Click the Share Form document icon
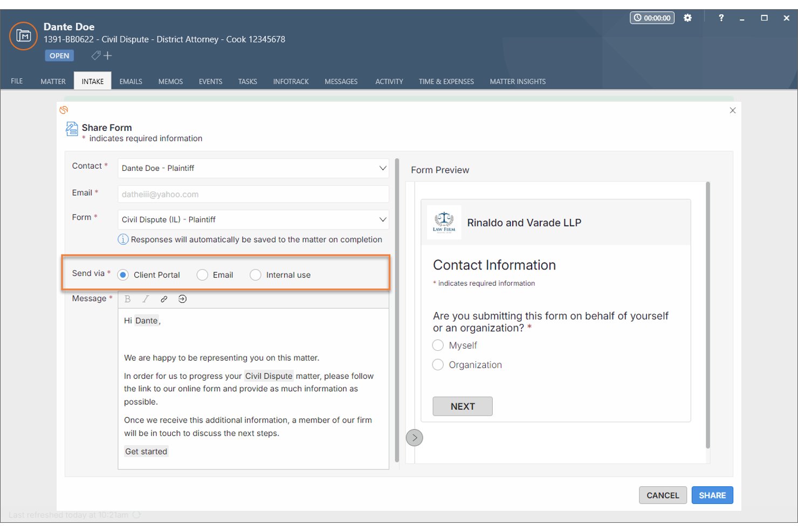The height and width of the screenshot is (532, 798). click(x=72, y=129)
